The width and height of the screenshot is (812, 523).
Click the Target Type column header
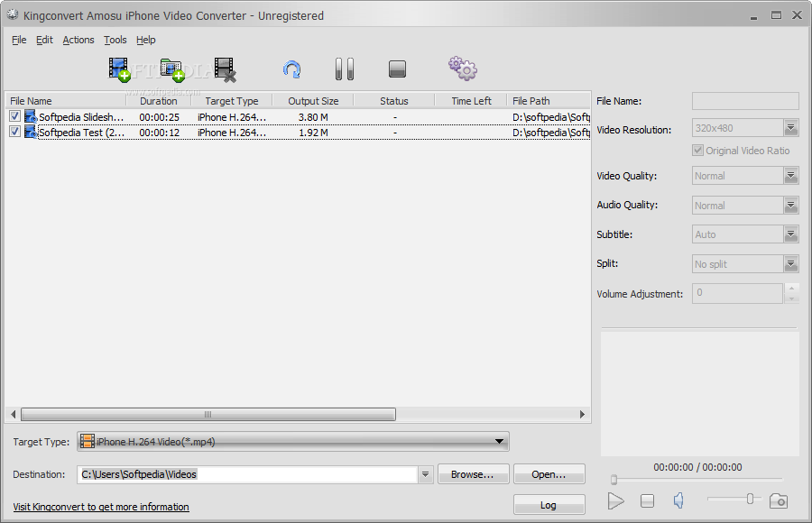click(x=232, y=101)
